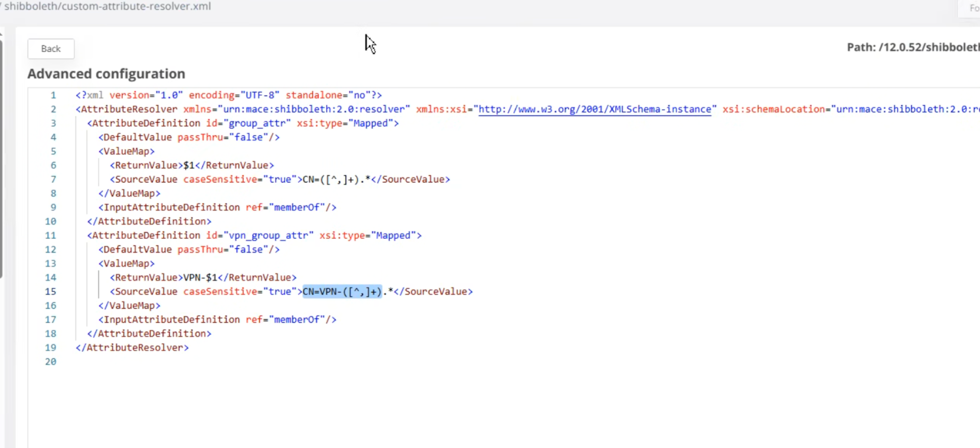Click the partially visible button at top right
The width and height of the screenshot is (980, 448).
(x=969, y=8)
